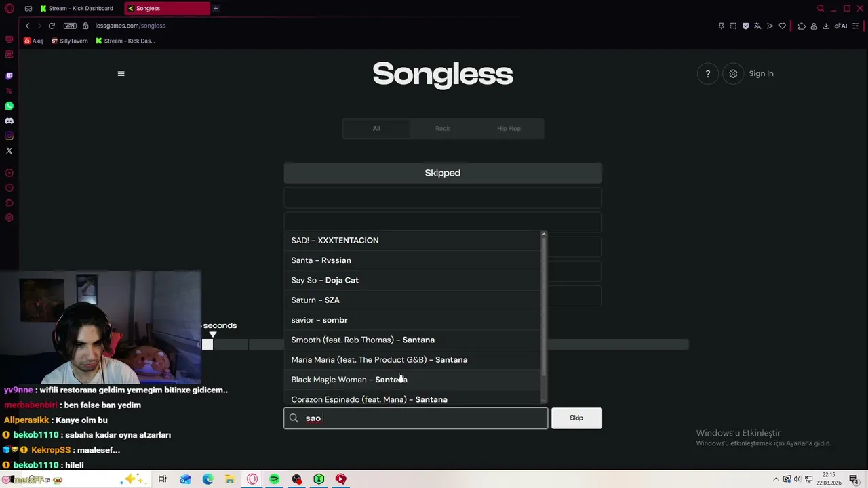
Task: Open browsing history clock icon in sidebar
Action: (x=9, y=188)
